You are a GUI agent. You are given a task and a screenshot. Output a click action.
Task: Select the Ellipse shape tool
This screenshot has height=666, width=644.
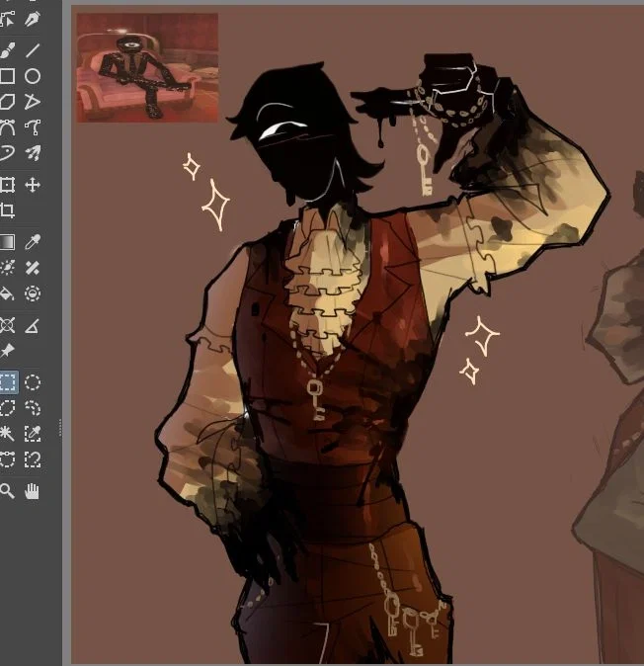coord(33,76)
